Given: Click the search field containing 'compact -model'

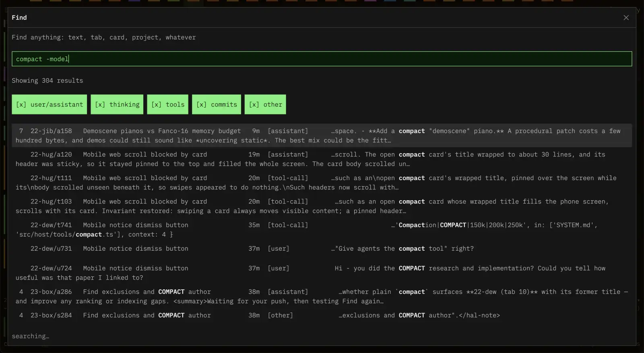Looking at the screenshot, I should (x=322, y=59).
